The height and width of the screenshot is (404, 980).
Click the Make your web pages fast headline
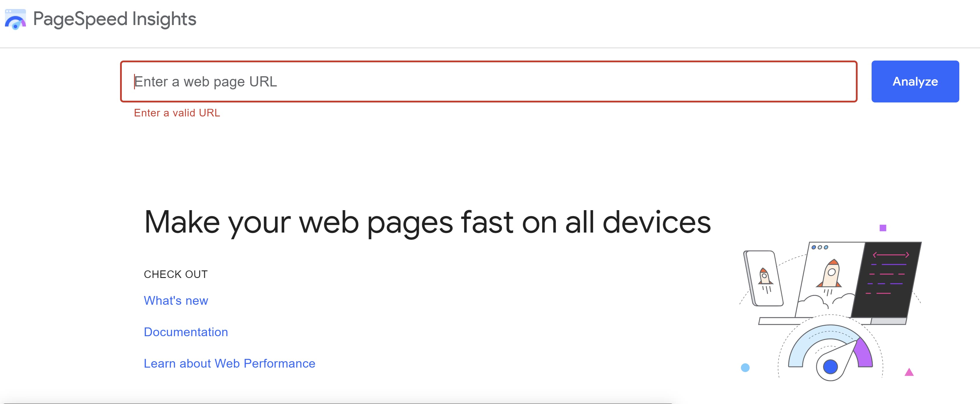pos(427,222)
